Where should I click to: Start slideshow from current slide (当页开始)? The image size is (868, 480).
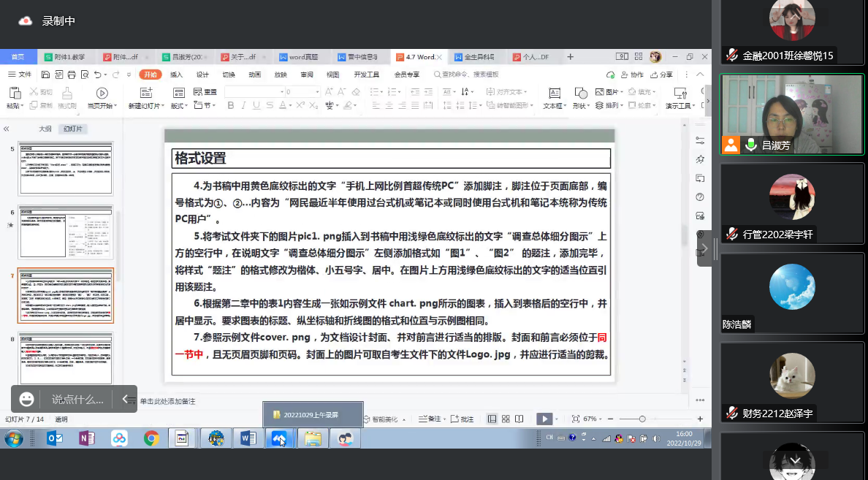(x=102, y=94)
